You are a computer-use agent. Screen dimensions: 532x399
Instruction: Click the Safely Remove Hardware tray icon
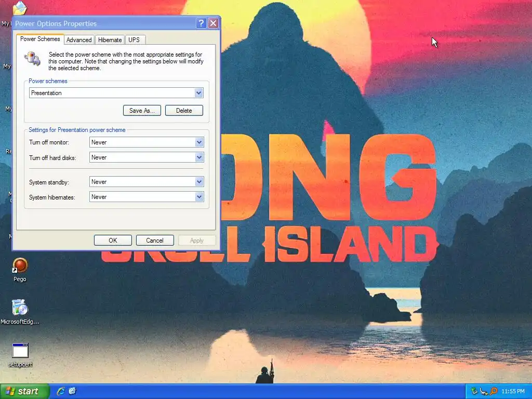(474, 391)
